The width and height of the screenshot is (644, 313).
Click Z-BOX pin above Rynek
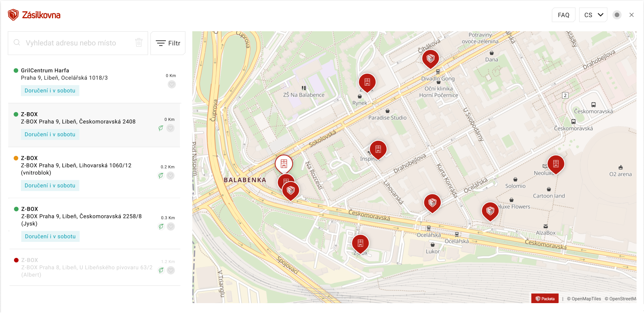pos(367,83)
